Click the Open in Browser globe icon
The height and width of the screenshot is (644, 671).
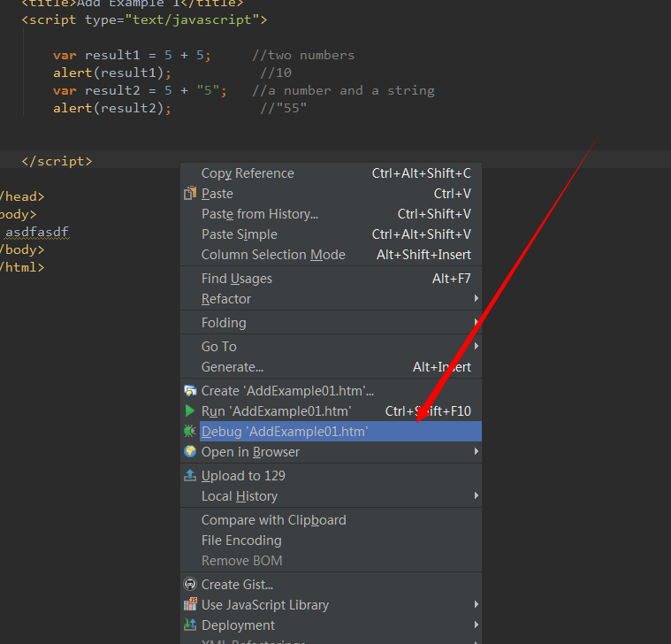pos(190,452)
